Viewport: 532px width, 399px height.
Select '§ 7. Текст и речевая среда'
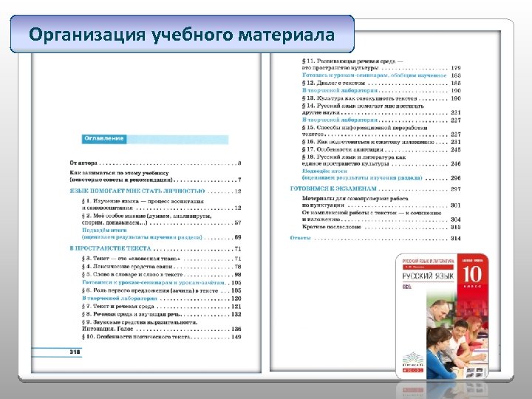click(x=162, y=307)
